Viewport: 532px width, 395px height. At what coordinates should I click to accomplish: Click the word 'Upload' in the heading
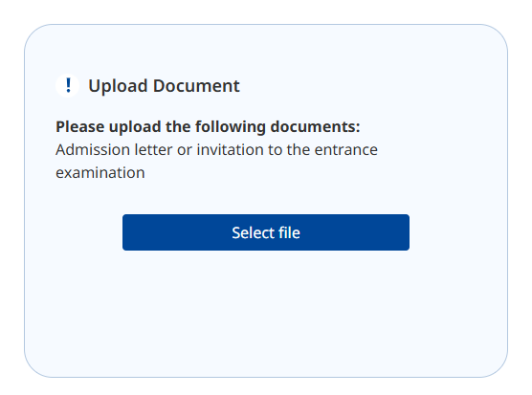tap(118, 86)
